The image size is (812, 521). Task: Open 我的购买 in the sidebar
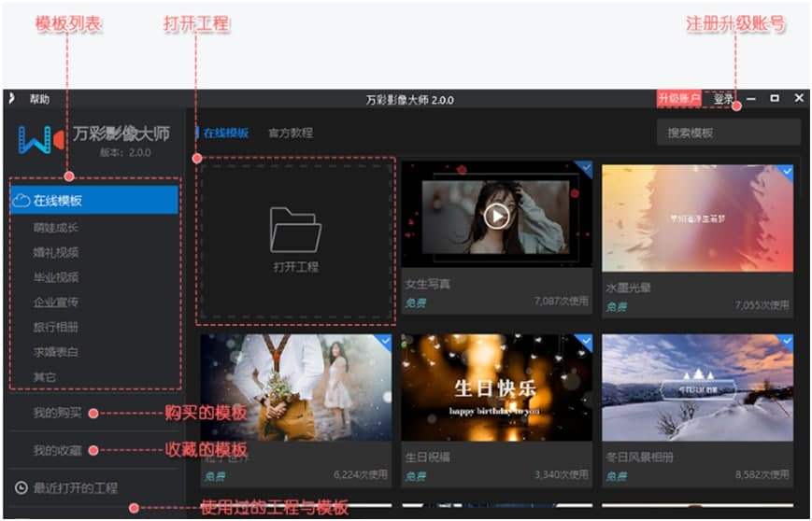(x=58, y=413)
